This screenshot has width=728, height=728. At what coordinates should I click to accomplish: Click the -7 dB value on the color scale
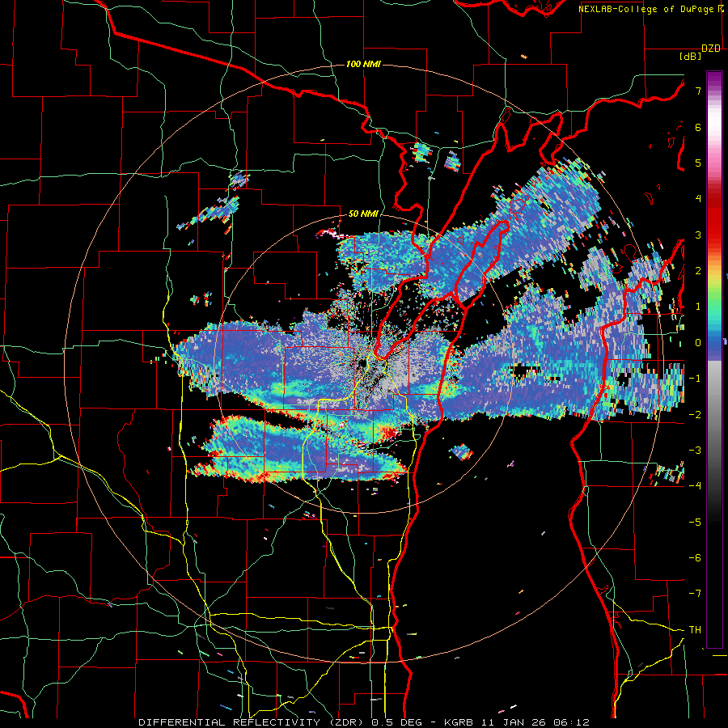coord(695,594)
